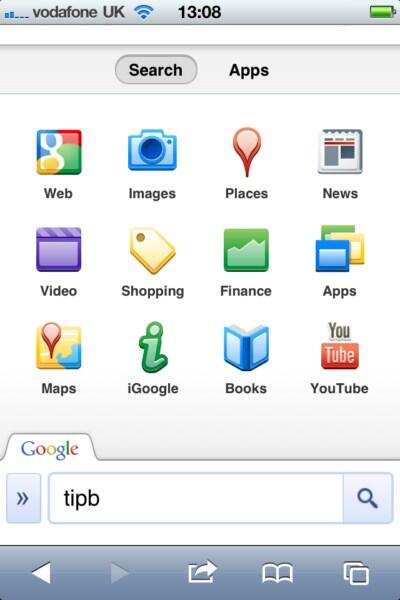Expand the double-chevron button beside search box
The height and width of the screenshot is (600, 400).
coord(23,498)
